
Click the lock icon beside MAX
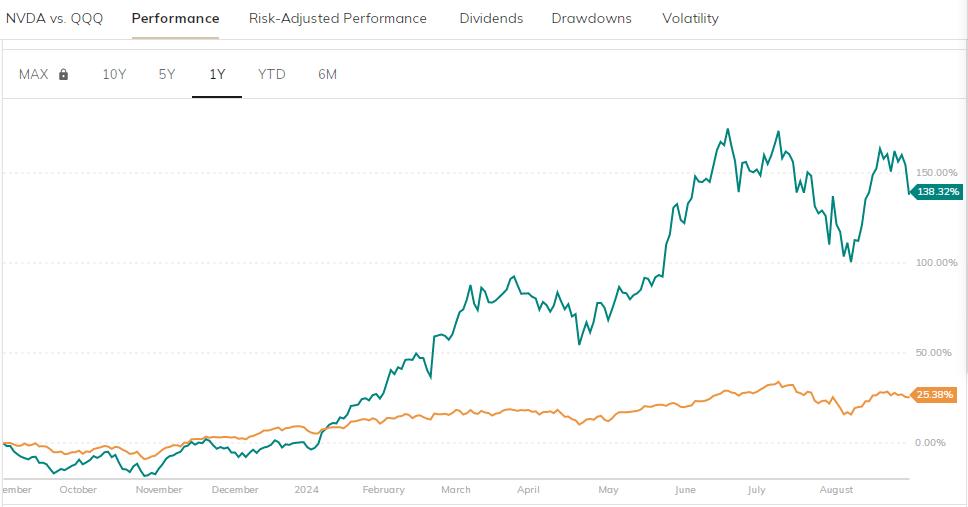tap(64, 74)
